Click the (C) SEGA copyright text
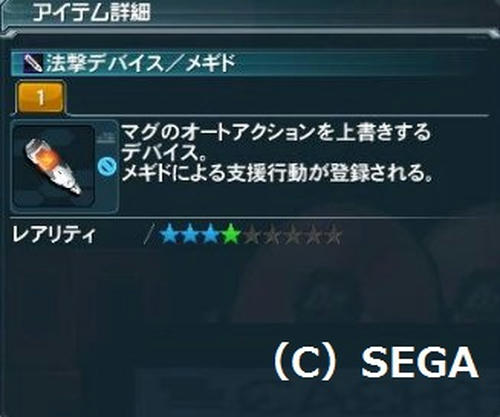500x417 pixels. tap(376, 362)
